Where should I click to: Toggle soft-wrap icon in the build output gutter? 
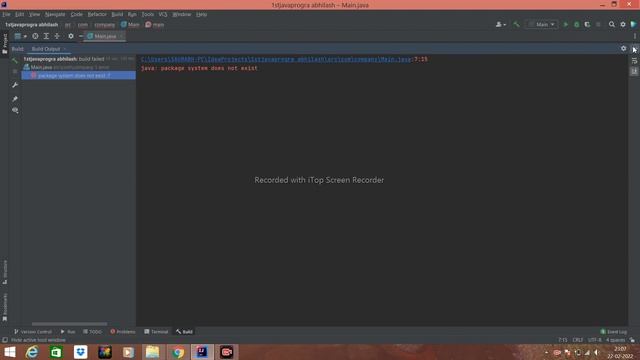[634, 61]
